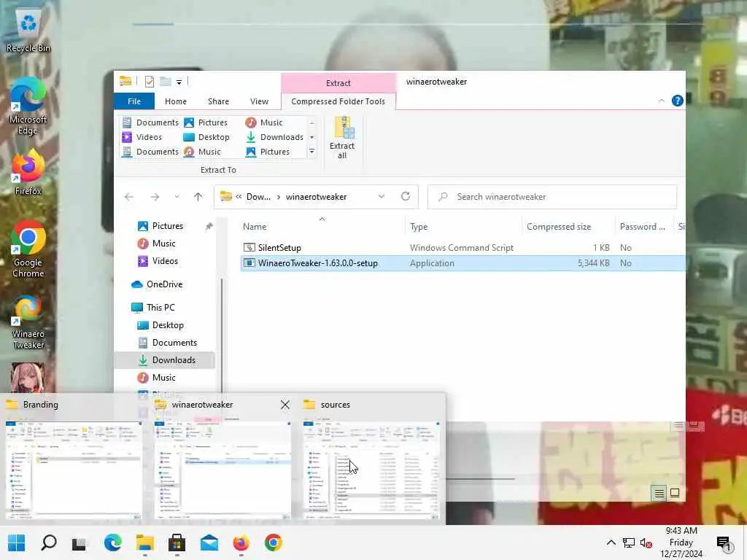Click the Properties quick access icon
The image size is (747, 560).
(149, 82)
